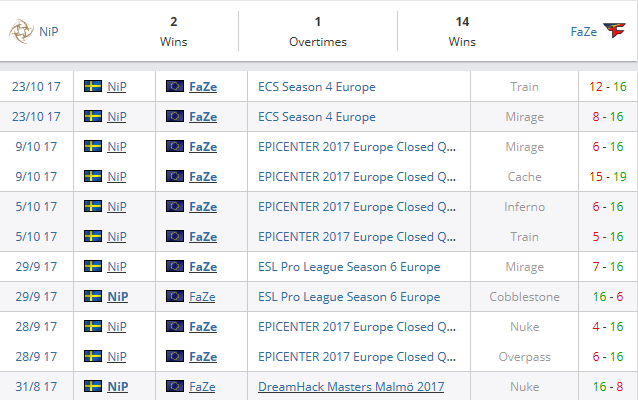Viewport: 638px width, 400px height.
Task: Click EU flag in the Cobblestone row
Action: (x=174, y=297)
